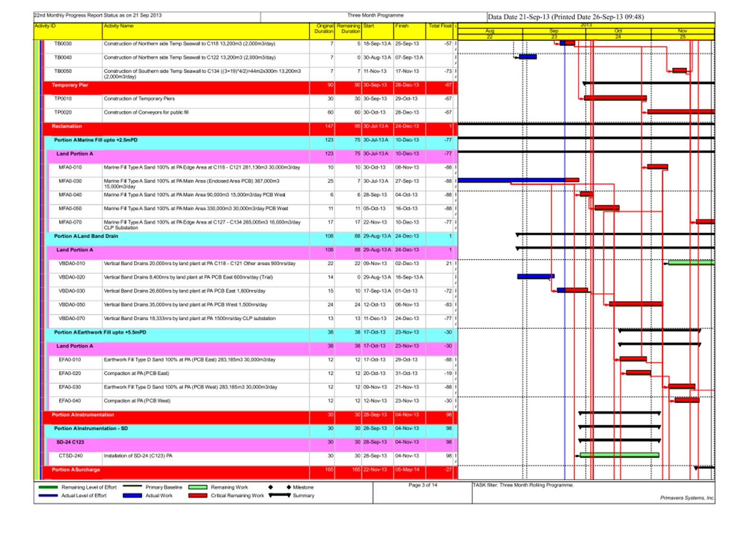Click the Aug month header in the timescale

490,31
